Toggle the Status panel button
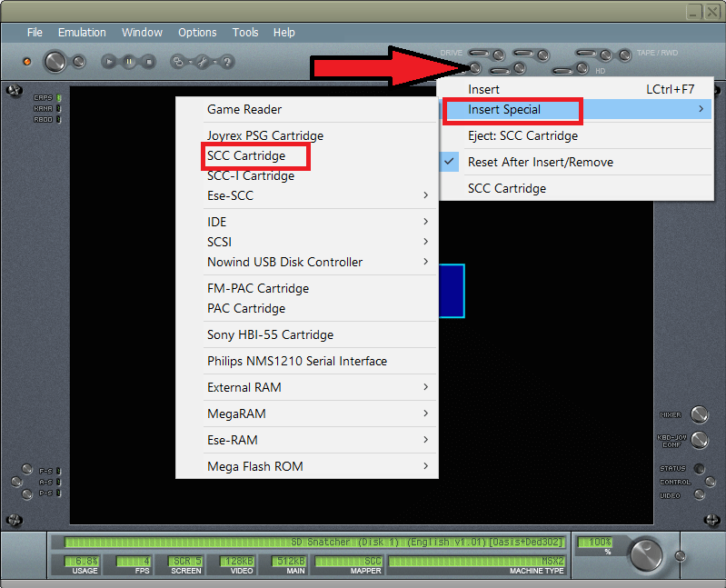726x588 pixels. click(x=699, y=469)
